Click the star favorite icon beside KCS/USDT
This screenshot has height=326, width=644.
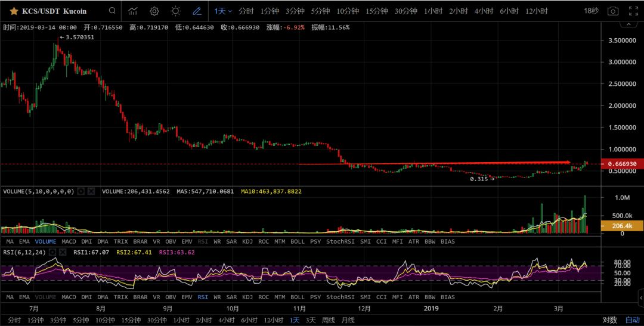click(13, 11)
